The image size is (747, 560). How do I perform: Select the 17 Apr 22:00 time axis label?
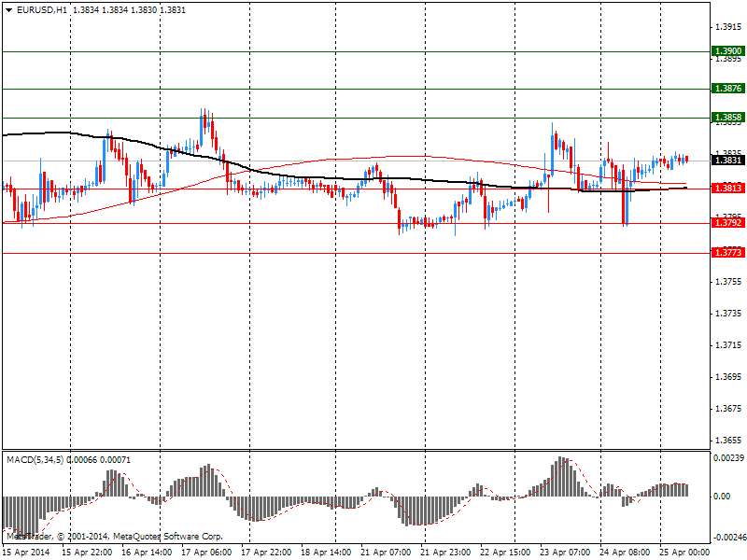point(266,553)
